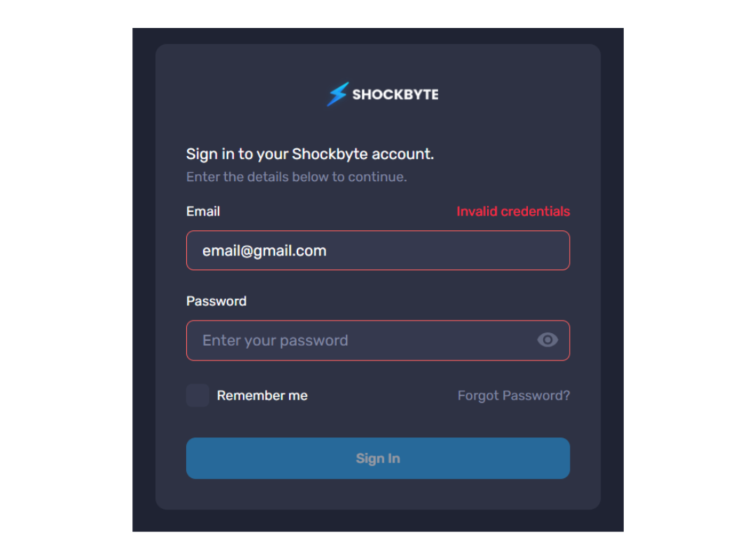
Task: Click the word continue in the subtitle
Action: [377, 177]
